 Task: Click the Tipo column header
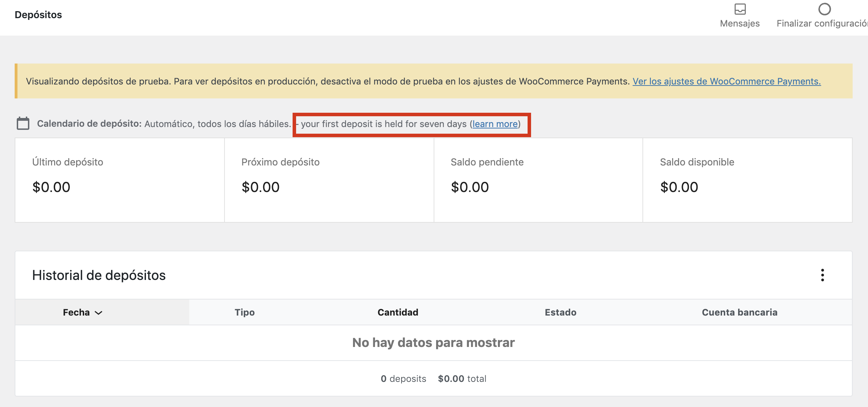pyautogui.click(x=245, y=312)
